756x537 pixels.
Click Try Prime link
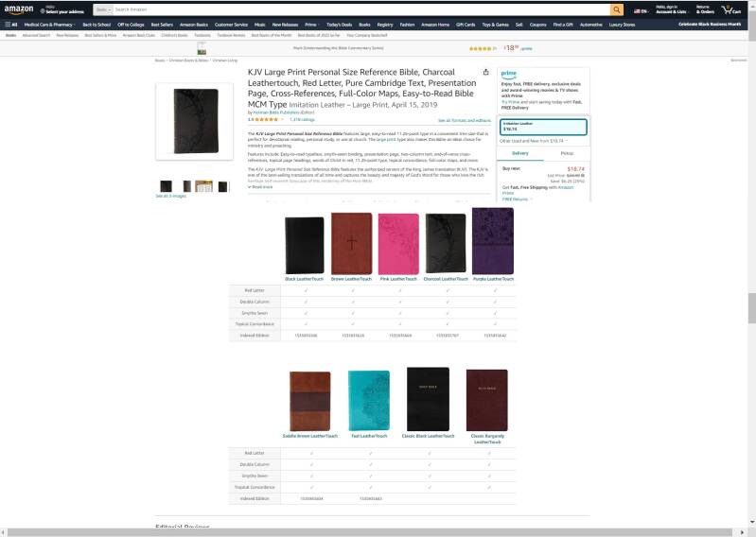click(511, 102)
